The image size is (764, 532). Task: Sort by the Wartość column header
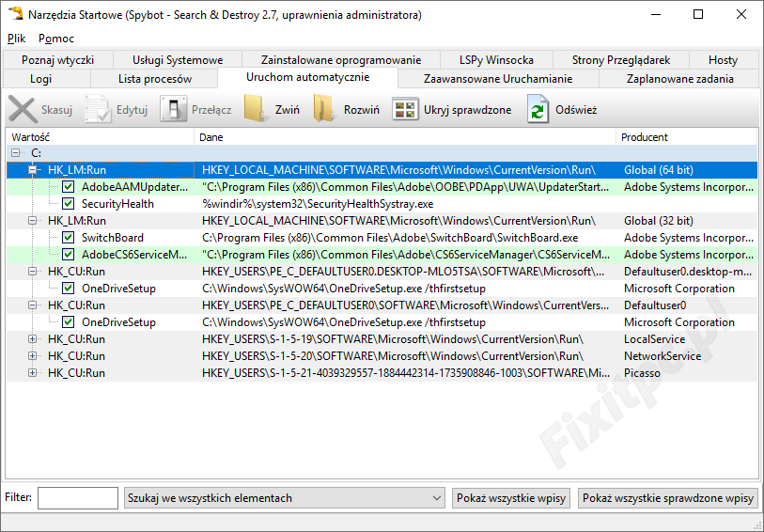tap(100, 137)
